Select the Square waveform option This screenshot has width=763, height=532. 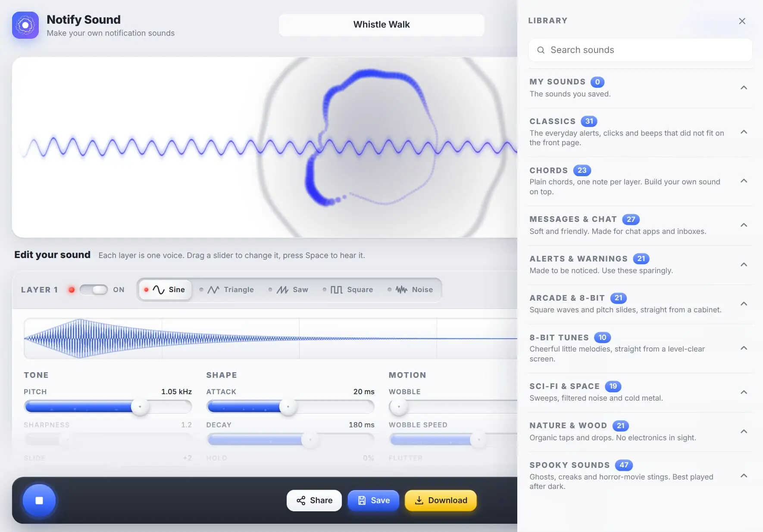[348, 290]
